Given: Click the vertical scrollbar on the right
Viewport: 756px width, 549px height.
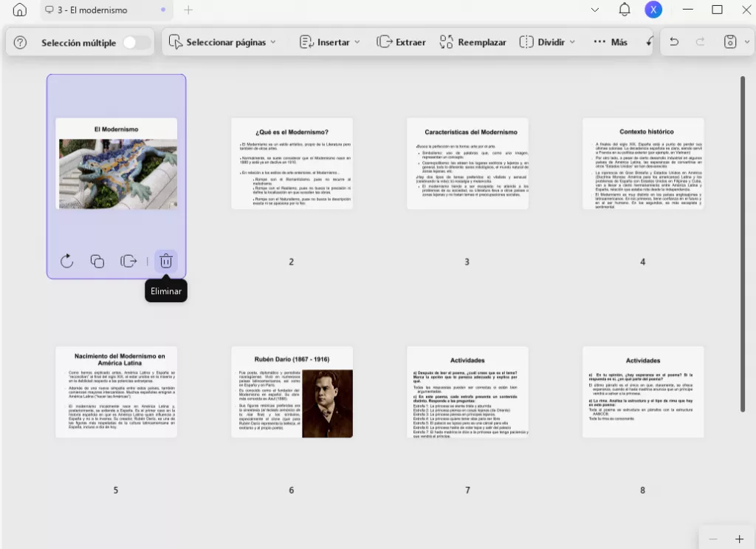Looking at the screenshot, I should (x=743, y=244).
